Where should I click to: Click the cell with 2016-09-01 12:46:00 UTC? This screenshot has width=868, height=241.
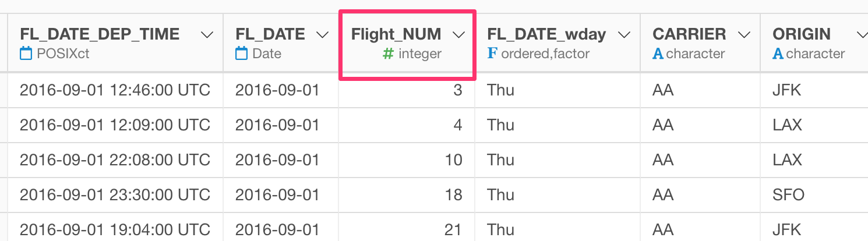115,90
